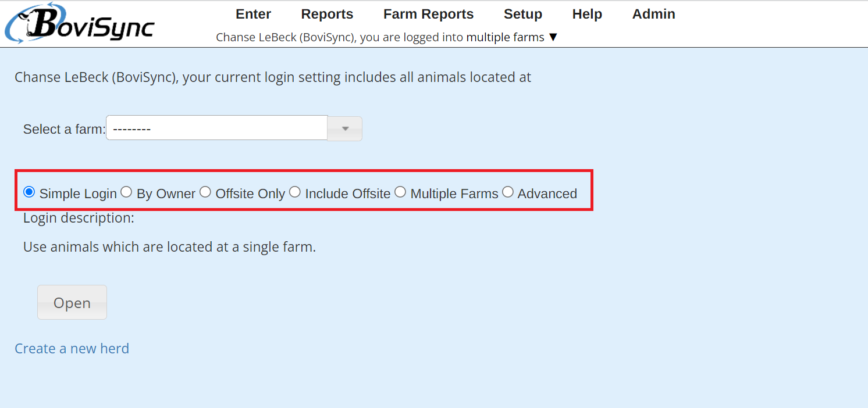
Task: Open the Farm Reports menu
Action: pos(428,14)
